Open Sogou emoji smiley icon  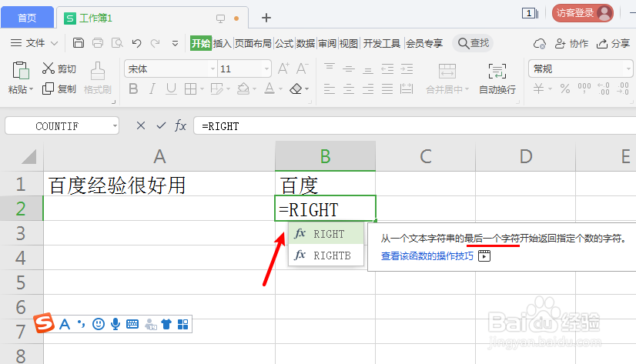pos(98,324)
